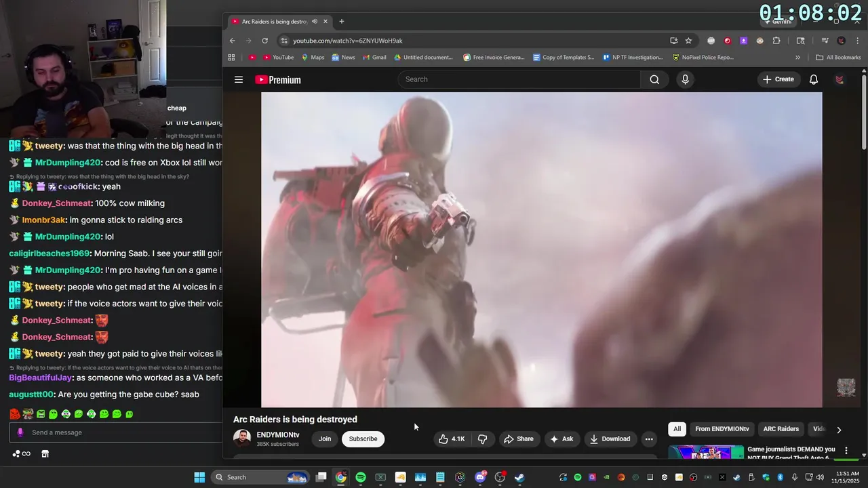Open the All Bookmarks folder

click(838, 58)
